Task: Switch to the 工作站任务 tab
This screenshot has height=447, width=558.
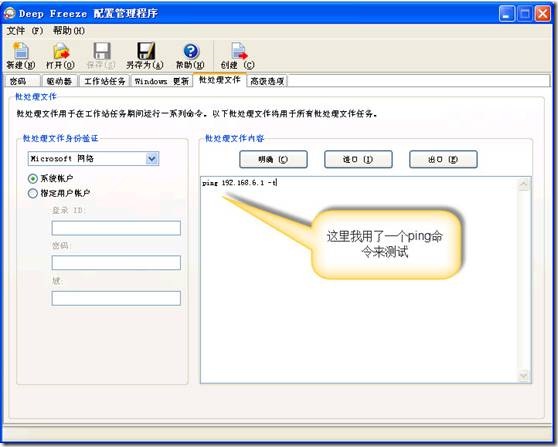Action: point(105,81)
